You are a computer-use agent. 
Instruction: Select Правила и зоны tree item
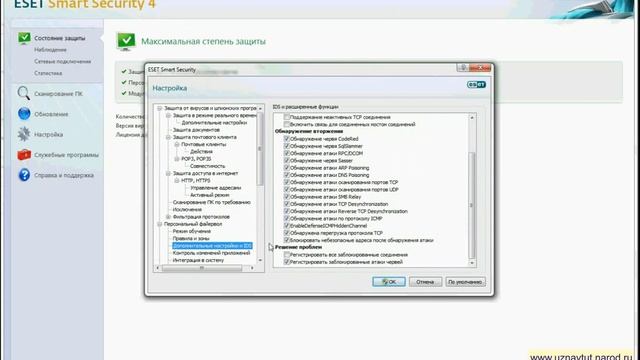pyautogui.click(x=191, y=238)
